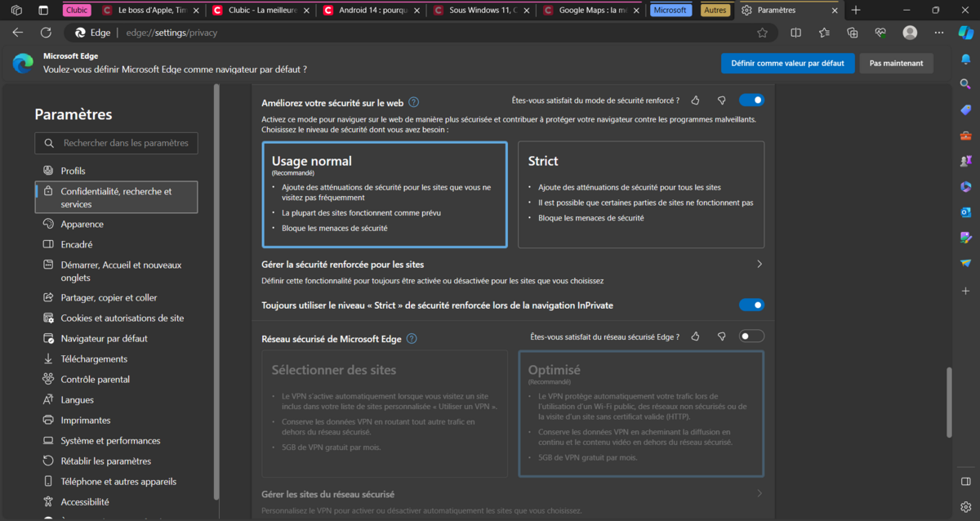Viewport: 980px width, 521px height.
Task: Expand the Autres tab group
Action: (x=715, y=11)
